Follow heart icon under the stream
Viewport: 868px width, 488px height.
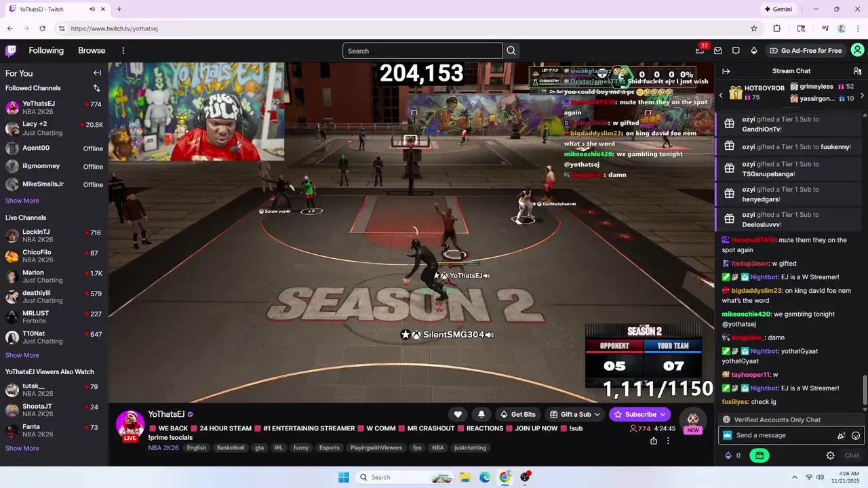click(458, 414)
